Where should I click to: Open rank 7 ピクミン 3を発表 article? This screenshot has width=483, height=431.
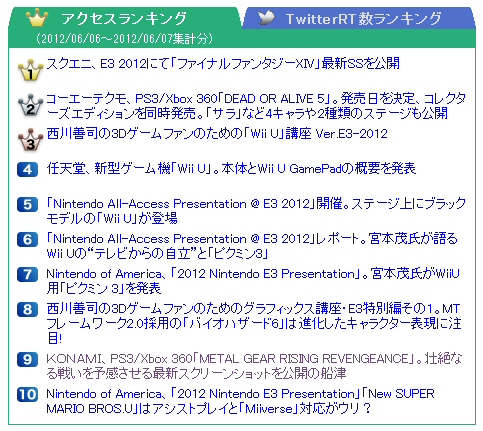(253, 281)
